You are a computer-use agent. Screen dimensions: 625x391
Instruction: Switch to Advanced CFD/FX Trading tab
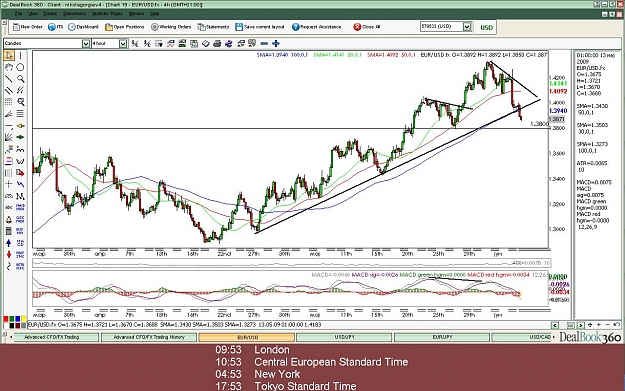[x=56, y=337]
